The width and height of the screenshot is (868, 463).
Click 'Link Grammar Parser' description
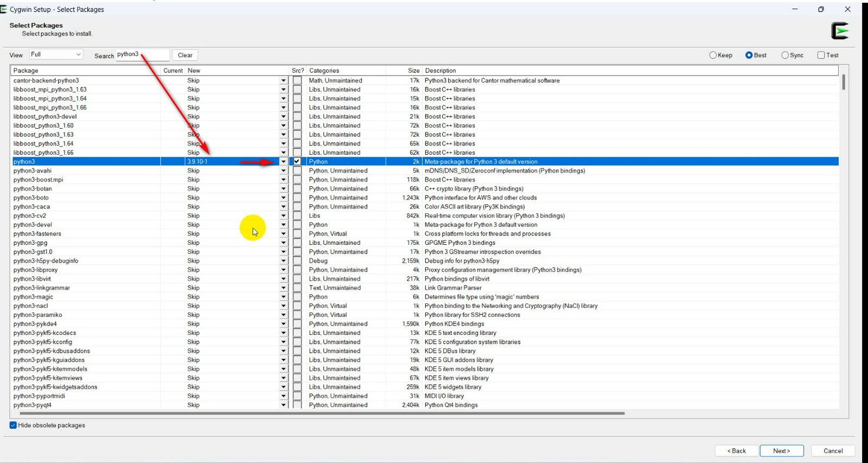(453, 288)
